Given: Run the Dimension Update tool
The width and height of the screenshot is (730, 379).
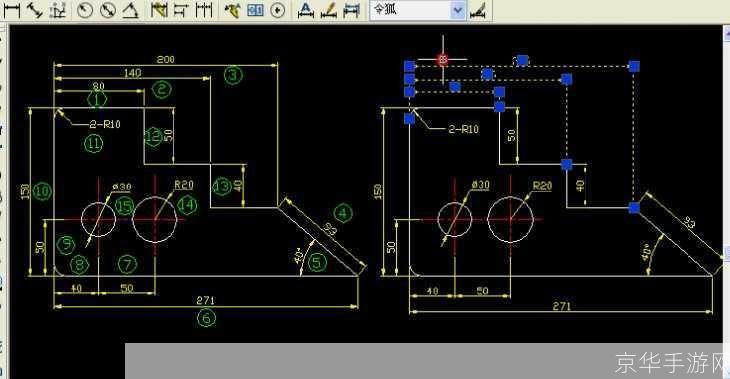Looking at the screenshot, I should click(x=351, y=10).
